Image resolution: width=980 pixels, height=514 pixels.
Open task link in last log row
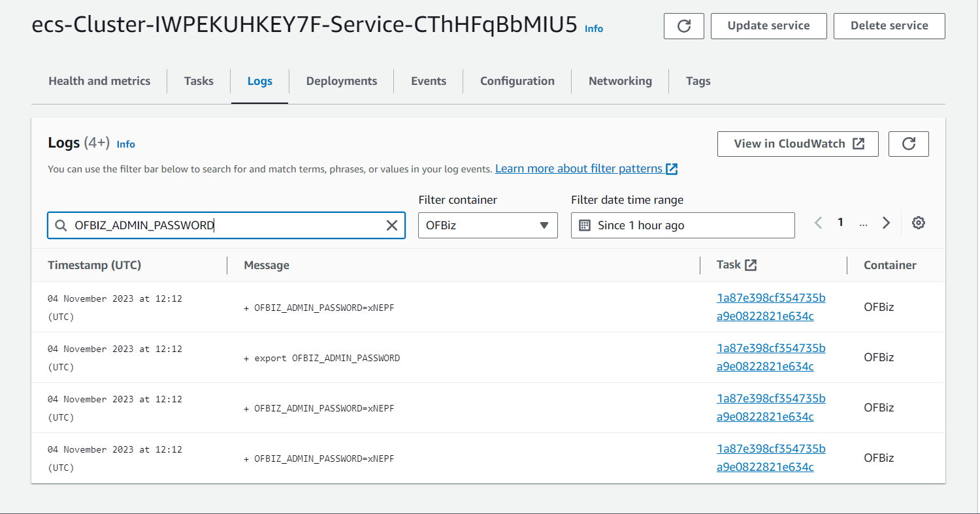point(771,458)
